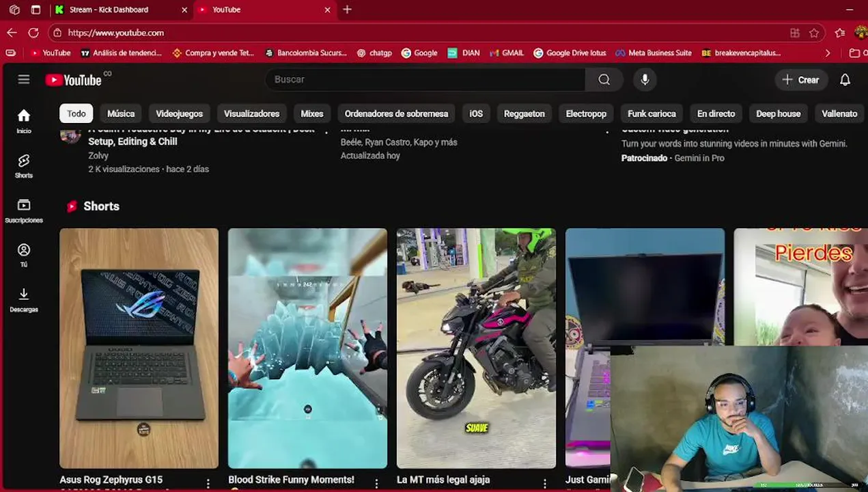The image size is (868, 492).
Task: Select the Vallenato filter chip
Action: pyautogui.click(x=839, y=113)
